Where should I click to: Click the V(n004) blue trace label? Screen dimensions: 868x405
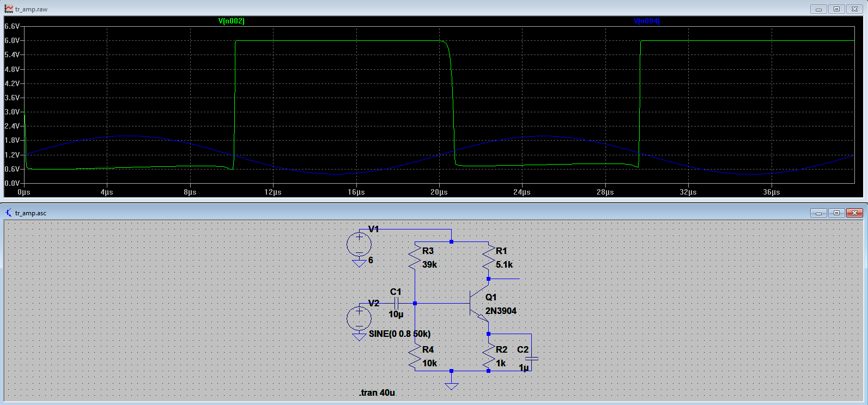[646, 21]
